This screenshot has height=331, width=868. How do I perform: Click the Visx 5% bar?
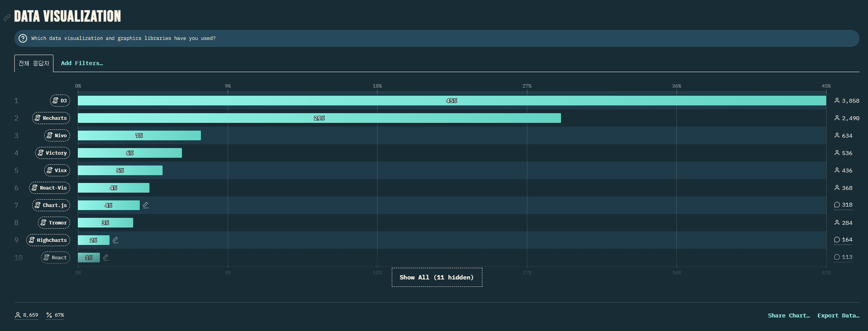tap(120, 170)
